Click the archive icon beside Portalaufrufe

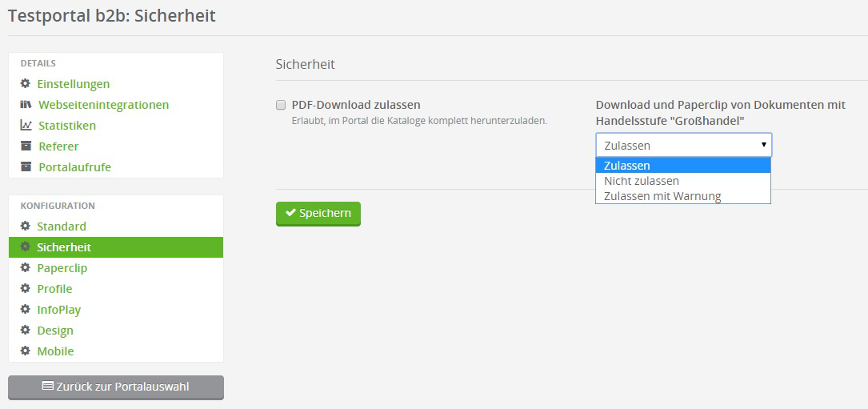[x=26, y=167]
